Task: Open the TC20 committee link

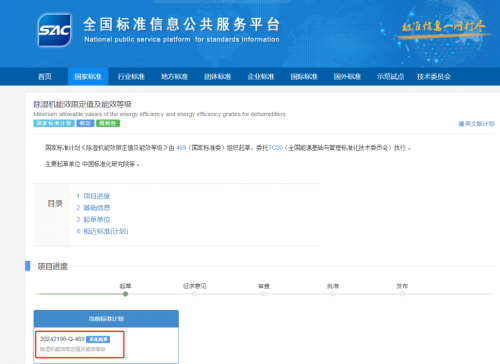Action: pyautogui.click(x=275, y=148)
